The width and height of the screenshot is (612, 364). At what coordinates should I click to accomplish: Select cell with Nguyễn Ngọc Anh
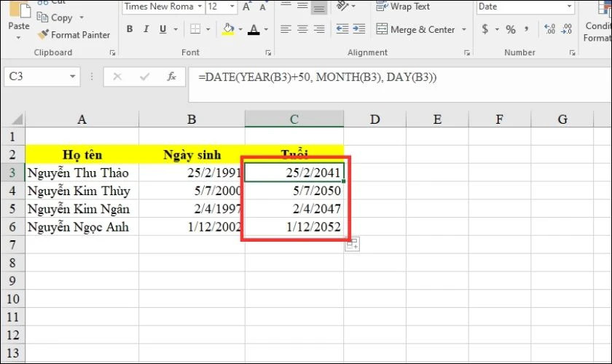(x=82, y=226)
